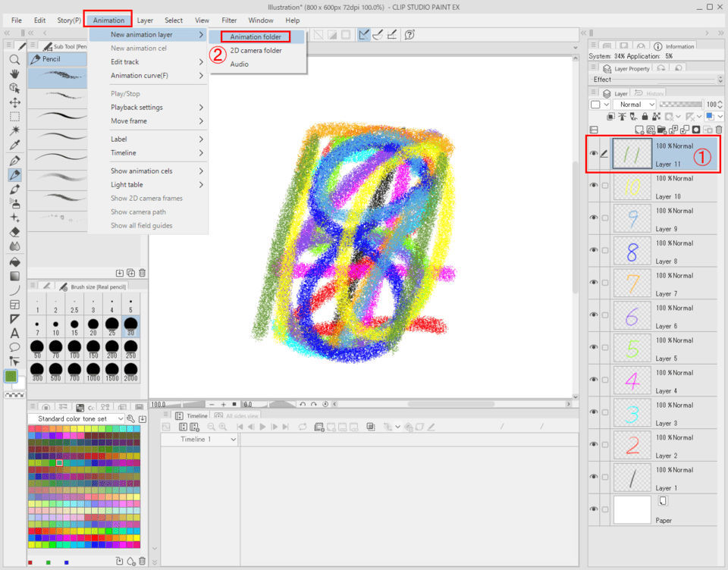Toggle visibility of Layer 5
Screen dimensions: 728x570
(x=594, y=347)
